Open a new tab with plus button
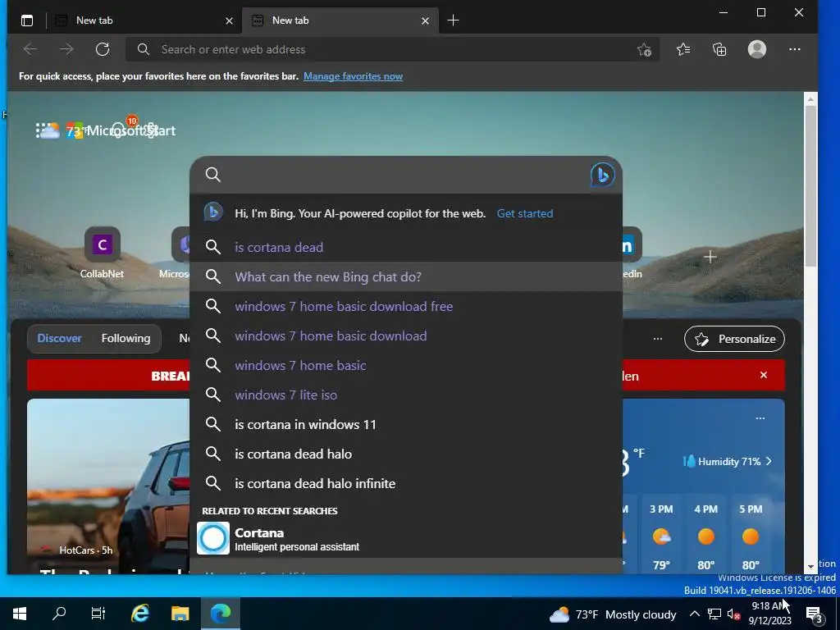This screenshot has height=630, width=840. click(453, 21)
